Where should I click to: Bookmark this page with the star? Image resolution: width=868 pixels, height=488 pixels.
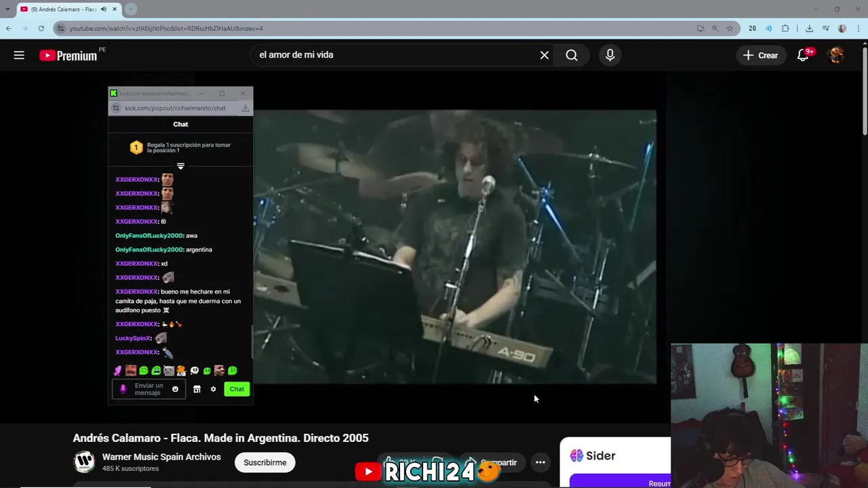[x=730, y=28]
